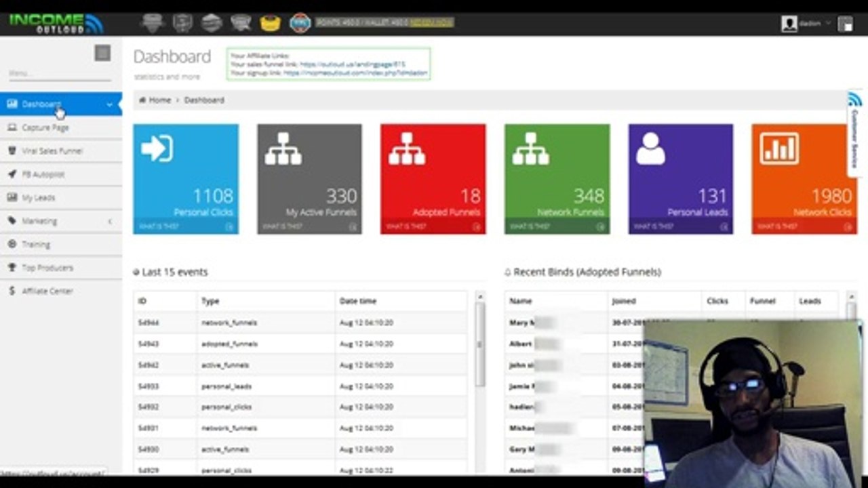Screen dimensions: 868x488
Task: Click the FB Autopilot rocket icon
Action: (12, 174)
